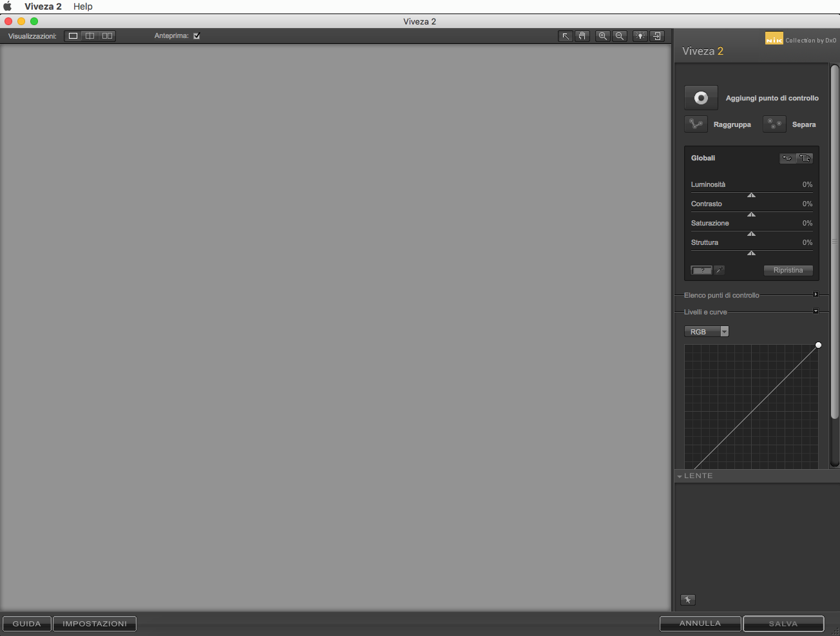
Task: Pick the eyedropper color picker tool
Action: click(719, 271)
